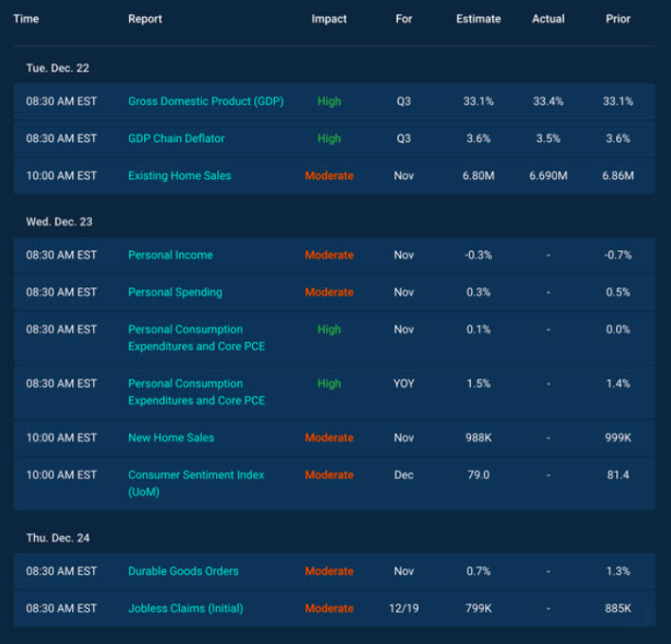The image size is (671, 644).
Task: Open Consumer Sentiment Index (UoM) report
Action: pyautogui.click(x=195, y=483)
